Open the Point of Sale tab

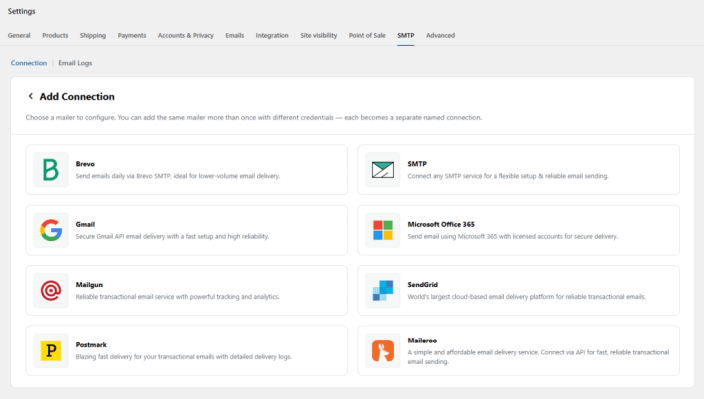[x=367, y=35]
